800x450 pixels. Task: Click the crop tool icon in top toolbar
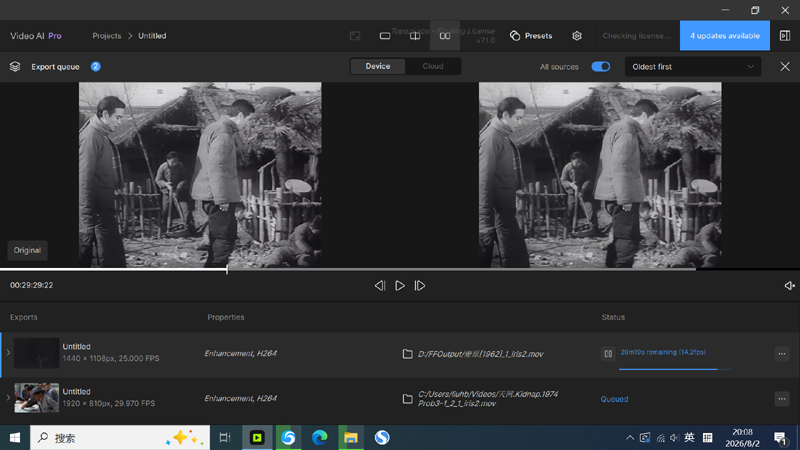coord(355,36)
